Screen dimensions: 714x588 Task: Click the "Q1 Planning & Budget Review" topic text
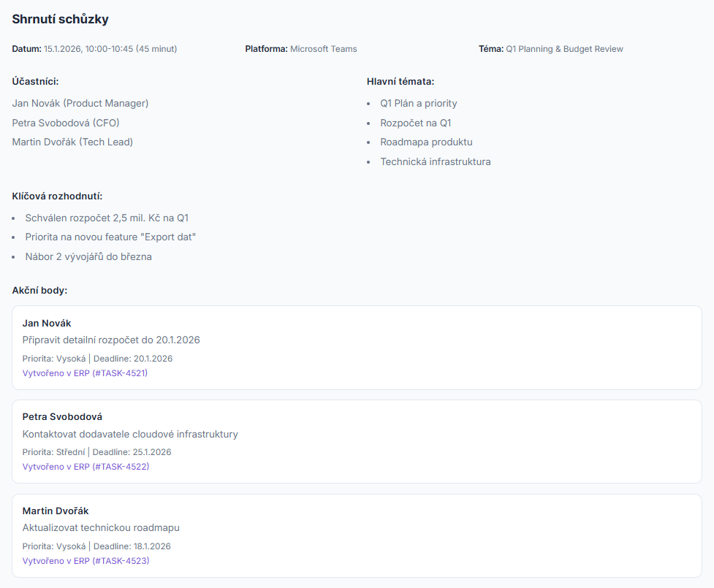coord(564,49)
